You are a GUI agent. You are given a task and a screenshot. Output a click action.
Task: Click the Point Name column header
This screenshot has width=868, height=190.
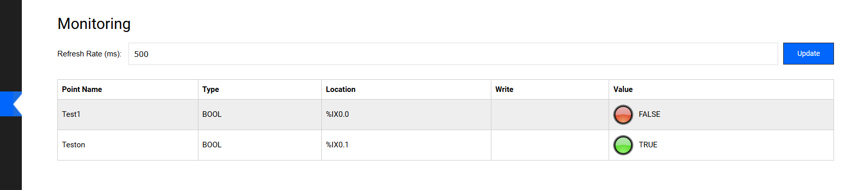[128, 89]
